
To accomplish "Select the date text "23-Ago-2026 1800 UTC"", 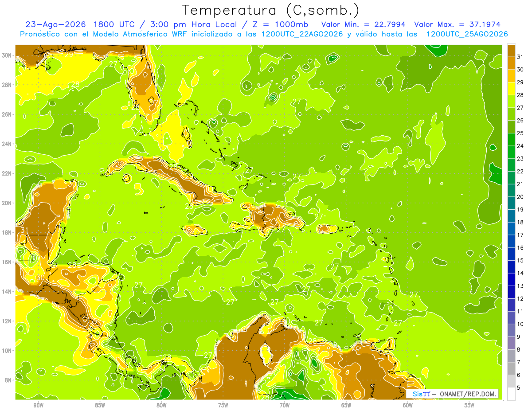I will point(80,24).
